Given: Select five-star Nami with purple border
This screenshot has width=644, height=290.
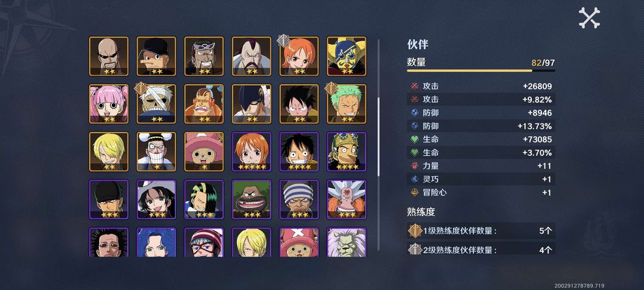Looking at the screenshot, I should pos(252,152).
